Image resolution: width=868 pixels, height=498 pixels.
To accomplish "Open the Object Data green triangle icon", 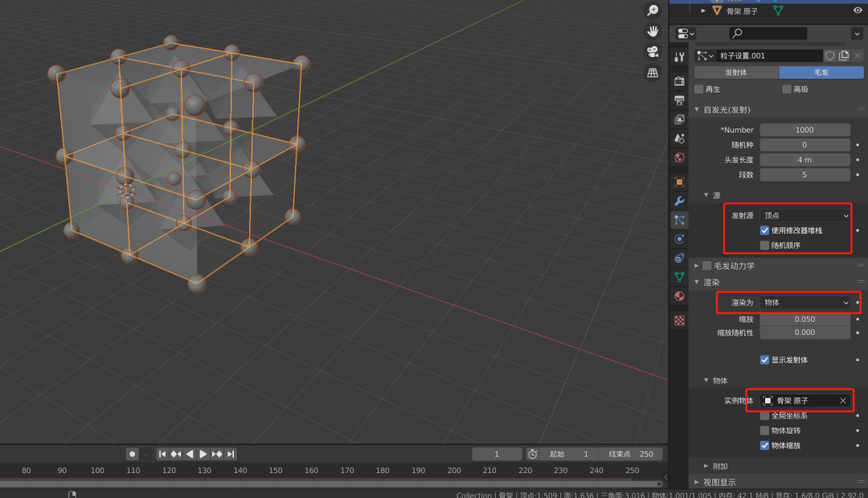I will click(x=679, y=276).
